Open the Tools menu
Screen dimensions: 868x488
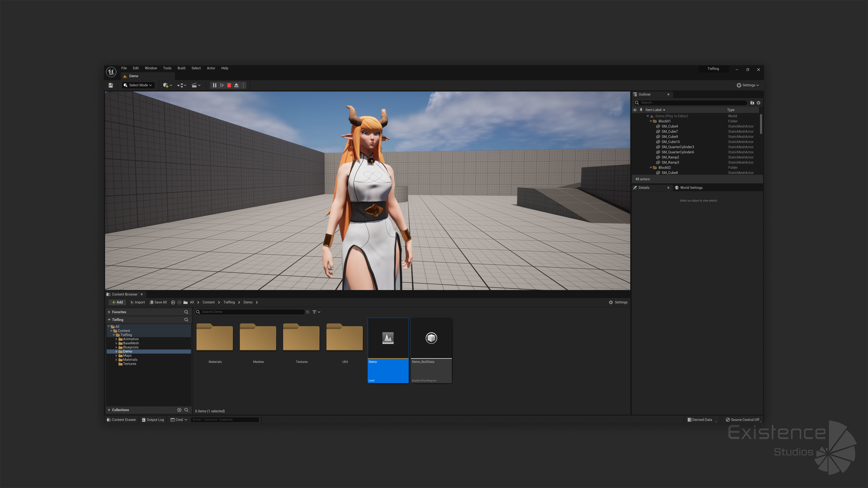click(x=167, y=68)
